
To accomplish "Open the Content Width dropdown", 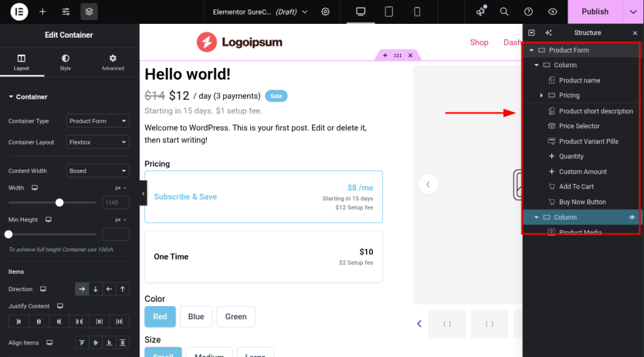I will (x=97, y=171).
